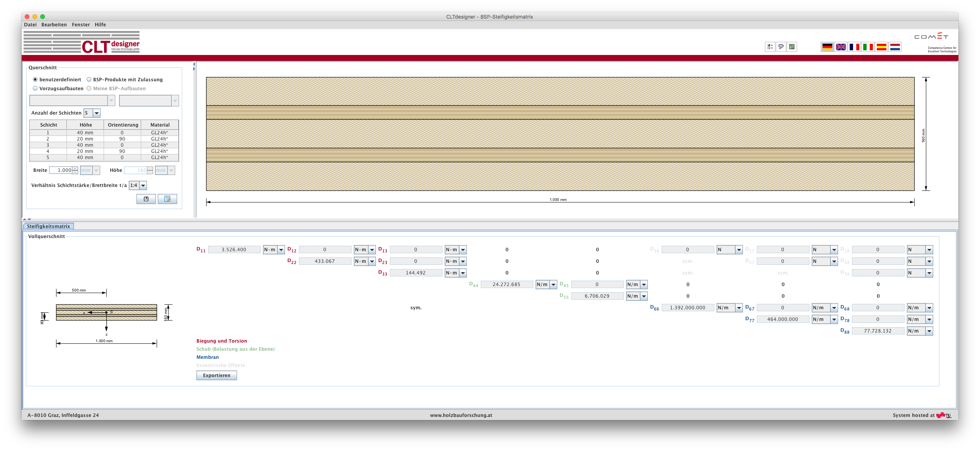The width and height of the screenshot is (980, 451).
Task: Save cross-section with floppy disk button
Action: [146, 199]
